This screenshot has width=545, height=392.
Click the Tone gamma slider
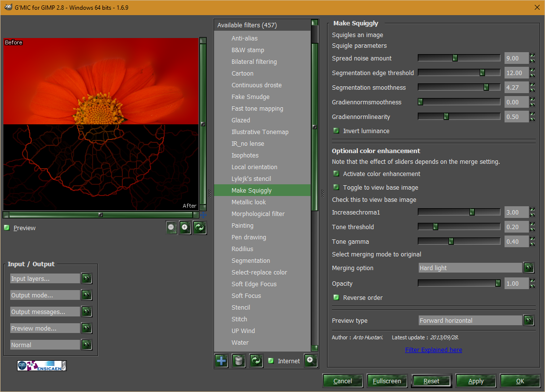pos(459,241)
